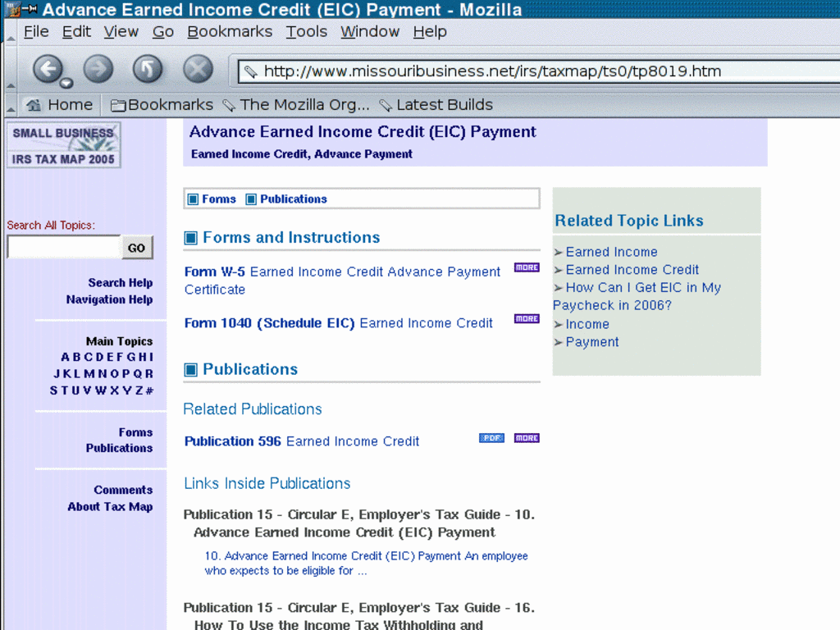840x630 pixels.
Task: Click the bookmark page icon beside the URL
Action: click(249, 71)
